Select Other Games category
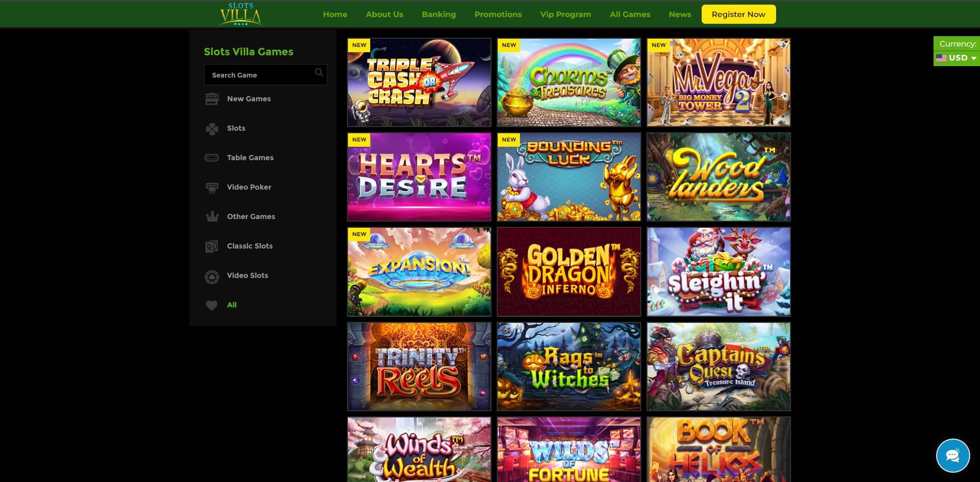Viewport: 980px width, 482px height. [x=251, y=216]
